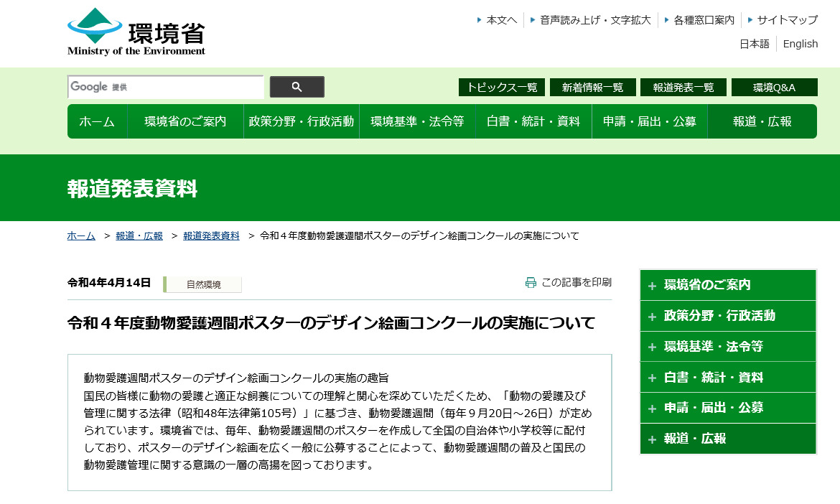Expand 環境基準・法令等 sidebar section
This screenshot has height=504, width=840.
tap(727, 347)
